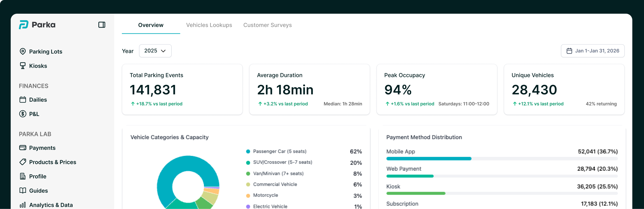Click the Web Payment progress bar
The image size is (644, 209).
pos(502,176)
